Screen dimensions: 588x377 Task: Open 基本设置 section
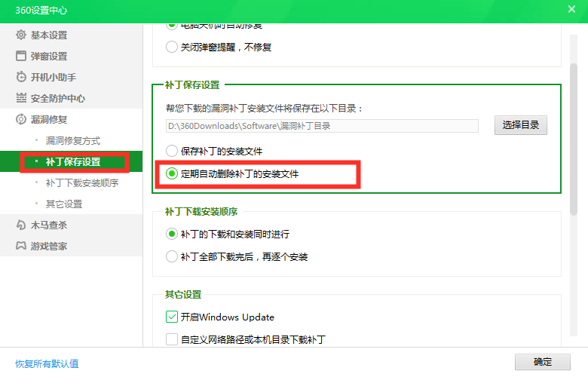pos(72,35)
